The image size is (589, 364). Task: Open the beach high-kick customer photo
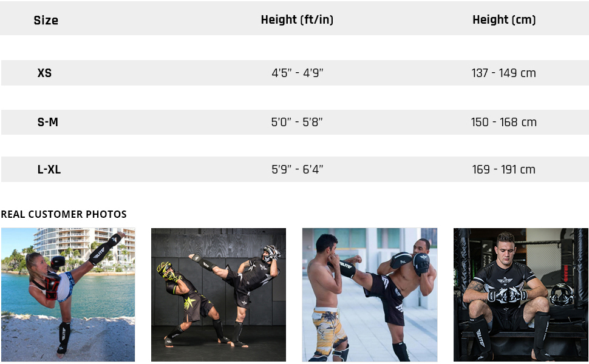(x=68, y=295)
